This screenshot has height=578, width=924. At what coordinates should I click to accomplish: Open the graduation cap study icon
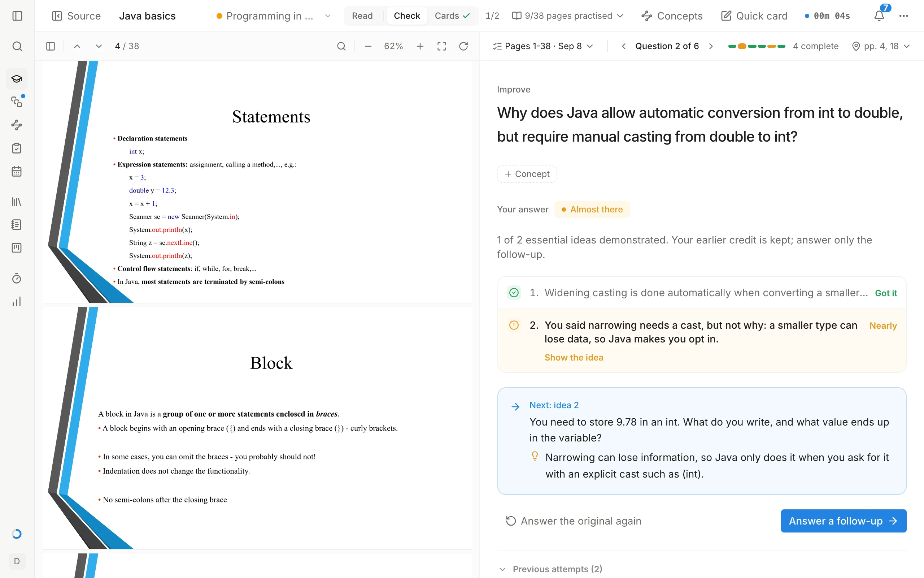pos(17,79)
